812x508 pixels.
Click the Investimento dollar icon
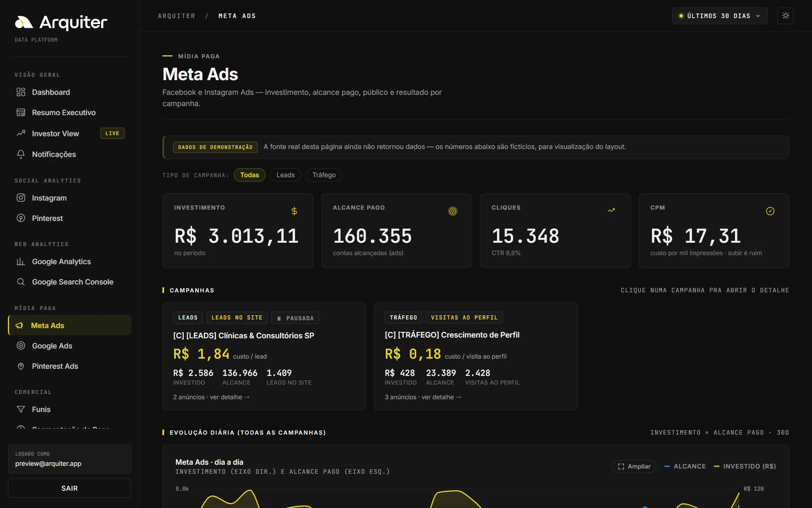(294, 211)
